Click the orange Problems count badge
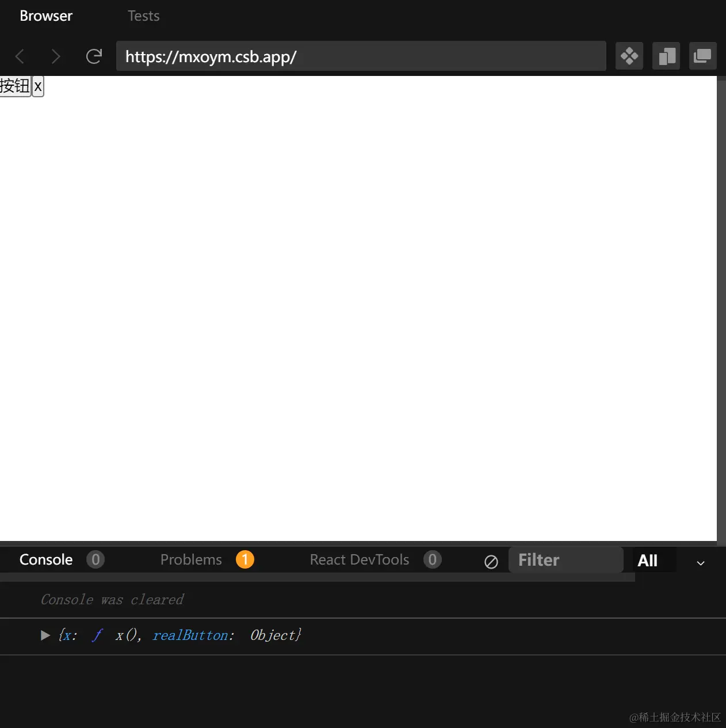 tap(245, 559)
